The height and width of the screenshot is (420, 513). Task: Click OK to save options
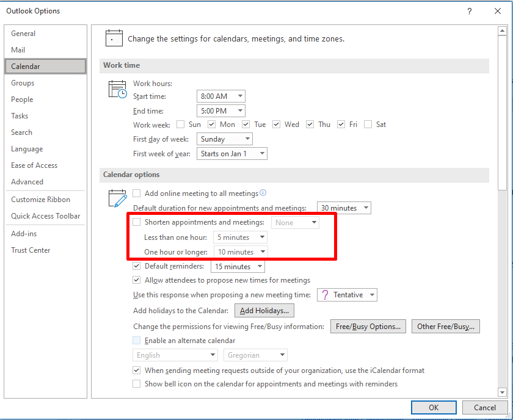coord(434,407)
